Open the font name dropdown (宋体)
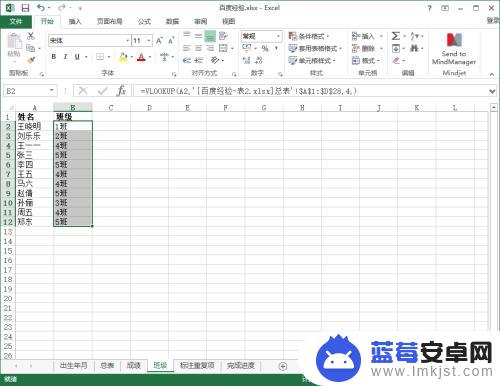This screenshot has height=386, width=500. pyautogui.click(x=127, y=41)
